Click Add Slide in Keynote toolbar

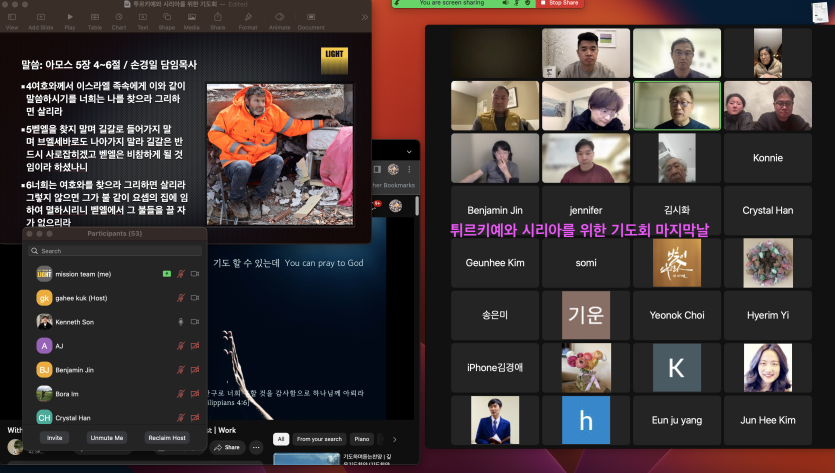(x=41, y=21)
